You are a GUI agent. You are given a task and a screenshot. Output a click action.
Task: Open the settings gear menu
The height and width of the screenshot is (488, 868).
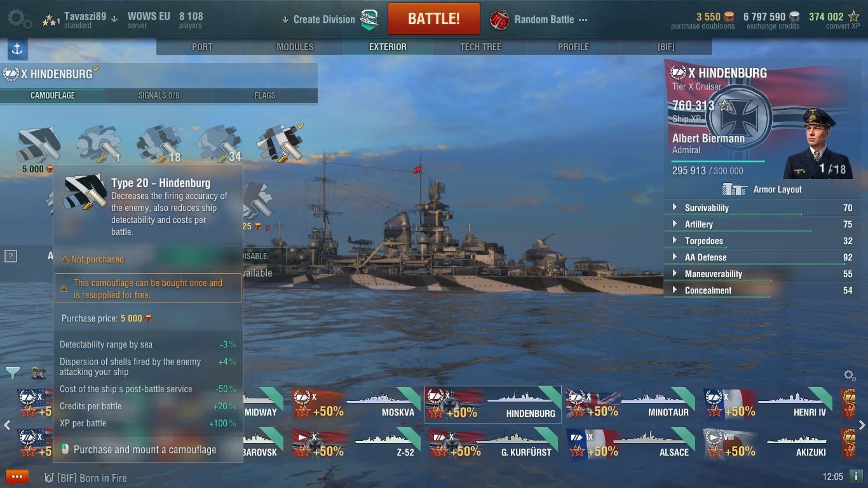click(18, 18)
